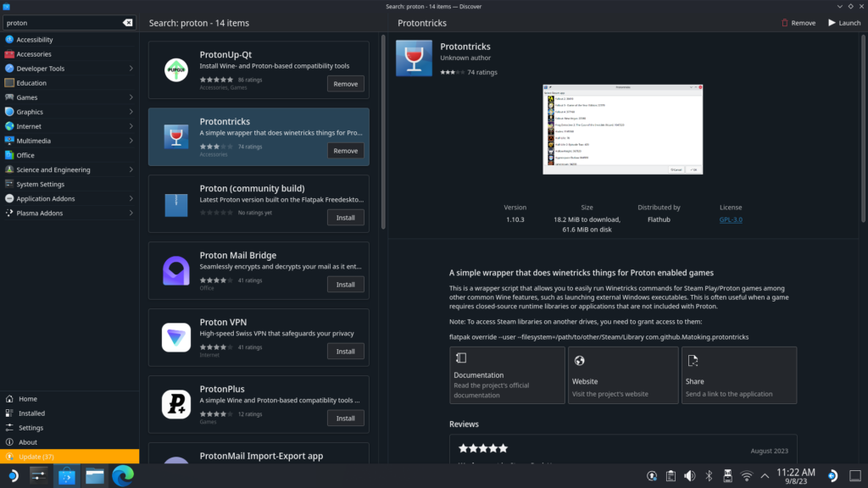Install ProtonPlus
This screenshot has height=488, width=868.
346,419
